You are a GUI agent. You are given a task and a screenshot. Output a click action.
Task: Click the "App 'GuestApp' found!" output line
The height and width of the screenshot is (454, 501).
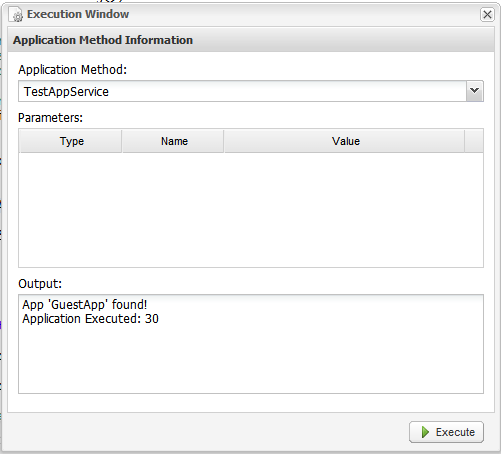click(85, 305)
